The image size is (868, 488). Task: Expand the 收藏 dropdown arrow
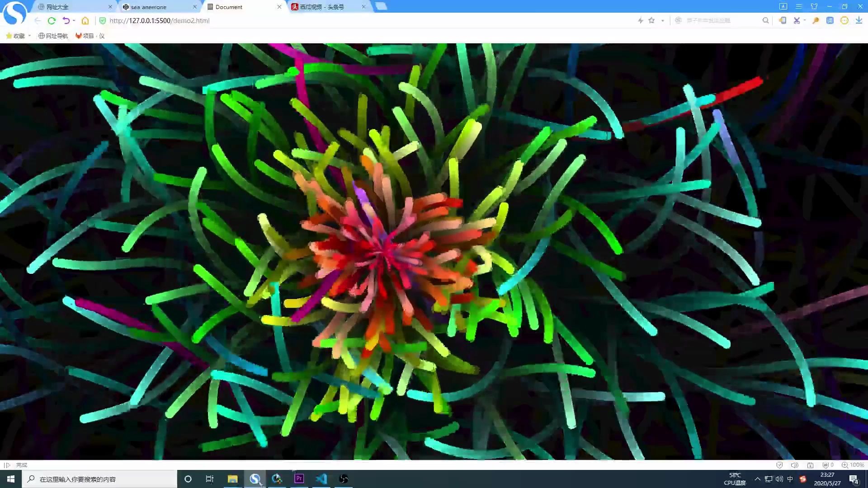pos(29,36)
